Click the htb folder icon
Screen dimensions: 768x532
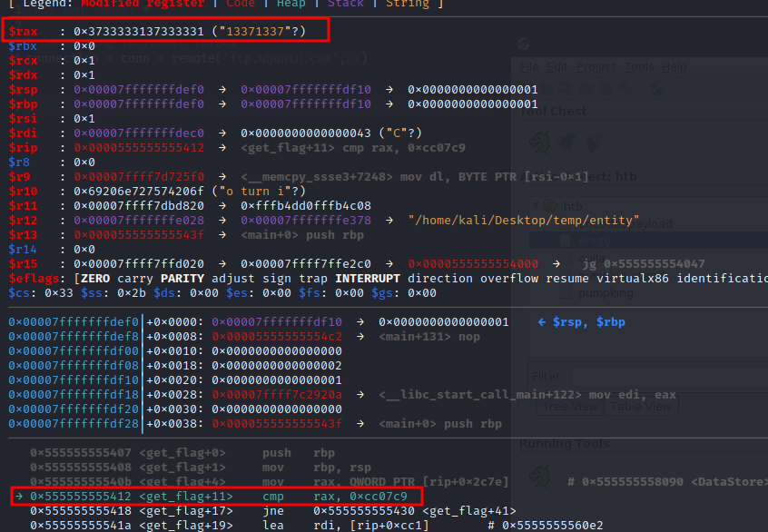tap(552, 206)
